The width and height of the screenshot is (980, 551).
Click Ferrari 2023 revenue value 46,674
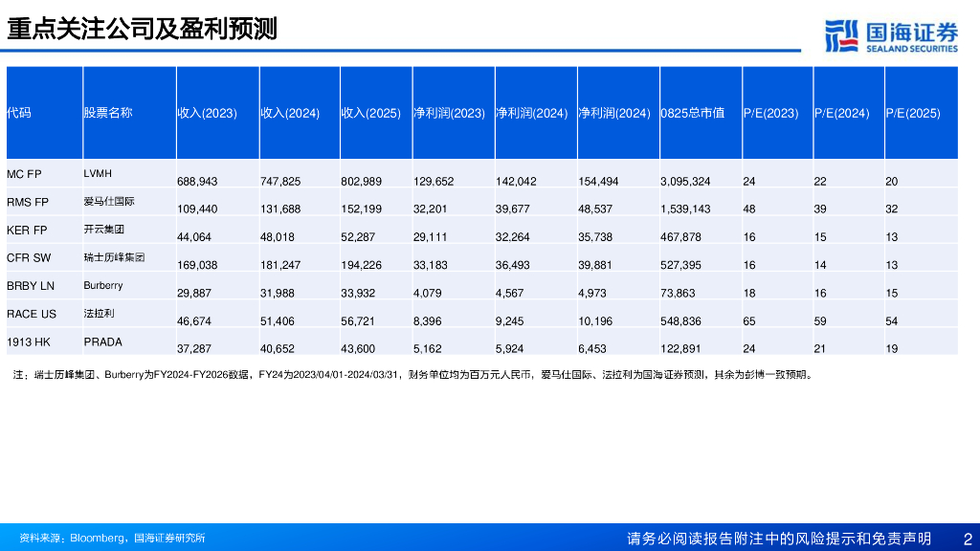pos(193,321)
